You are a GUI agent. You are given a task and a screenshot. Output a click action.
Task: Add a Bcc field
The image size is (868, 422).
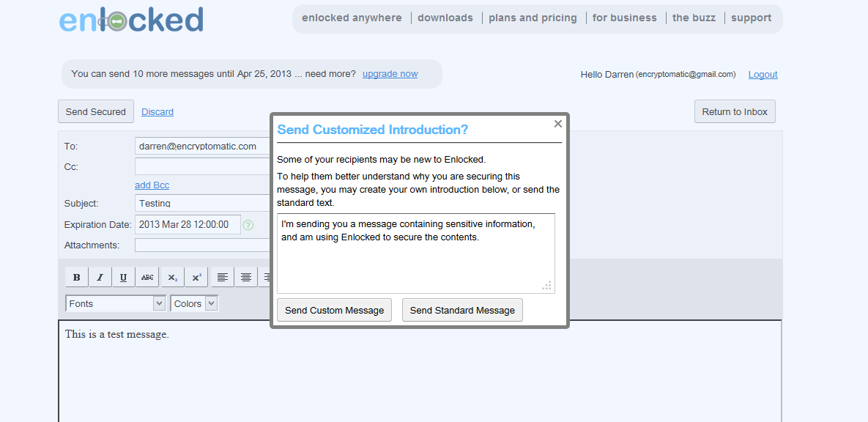pos(152,185)
